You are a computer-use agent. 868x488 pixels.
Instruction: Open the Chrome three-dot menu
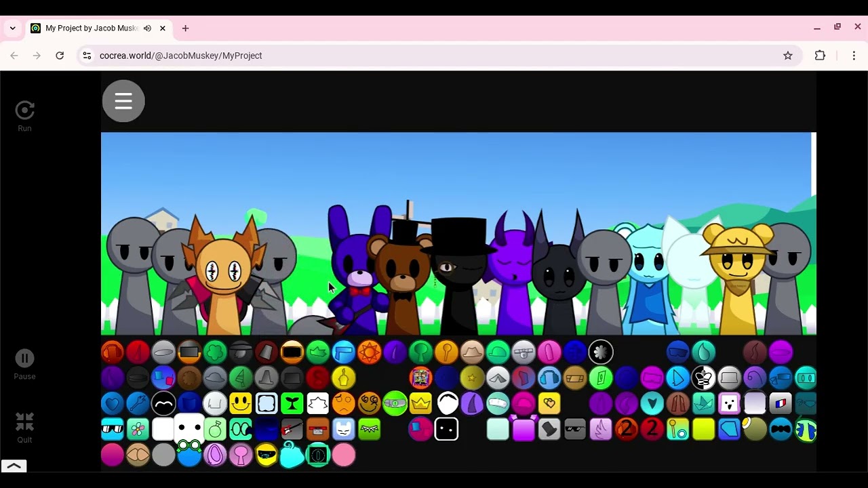coord(854,56)
